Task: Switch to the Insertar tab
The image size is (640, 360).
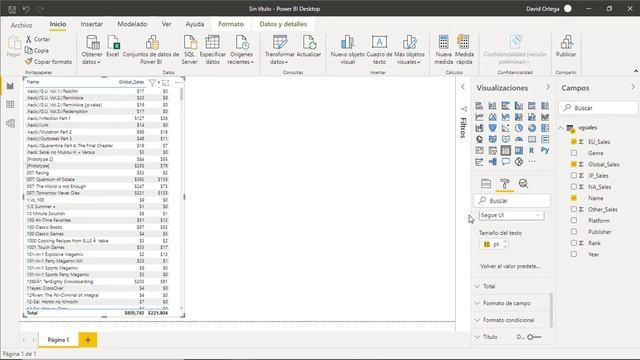Action: click(x=91, y=24)
